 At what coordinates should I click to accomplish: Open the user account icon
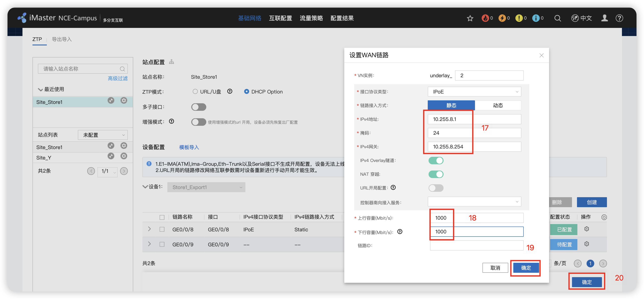604,18
